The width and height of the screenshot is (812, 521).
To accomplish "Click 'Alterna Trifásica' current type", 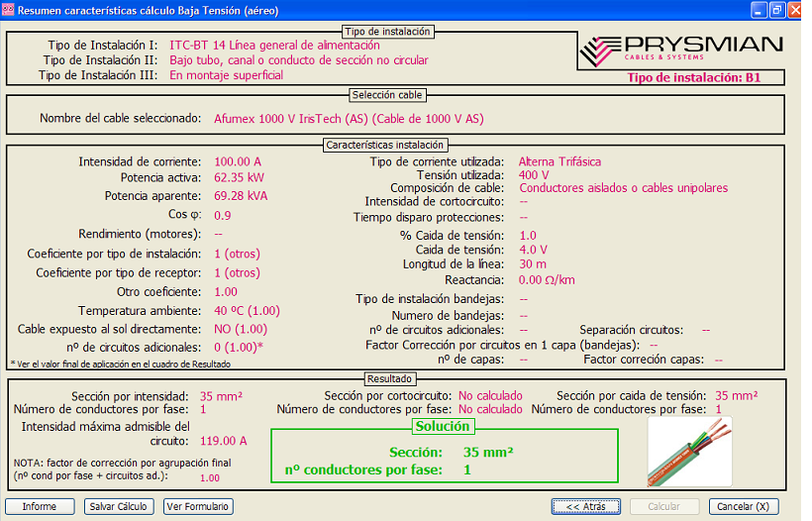I will pos(559,161).
